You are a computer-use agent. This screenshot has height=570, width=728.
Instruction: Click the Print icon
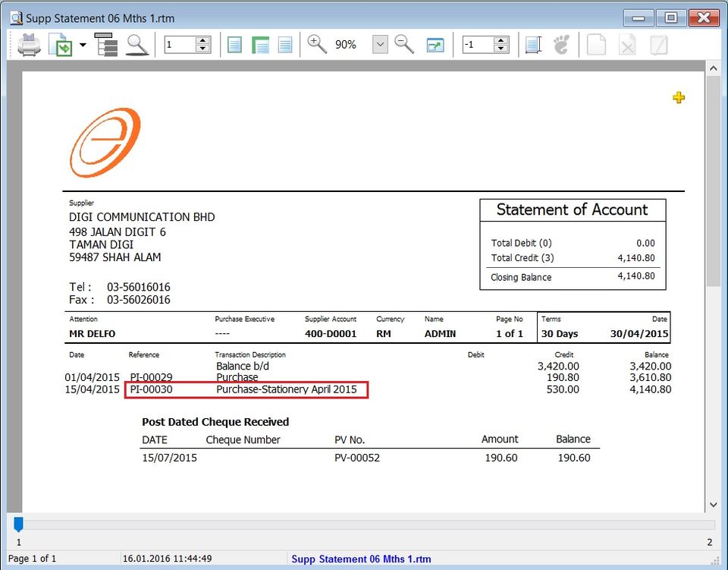[x=29, y=44]
